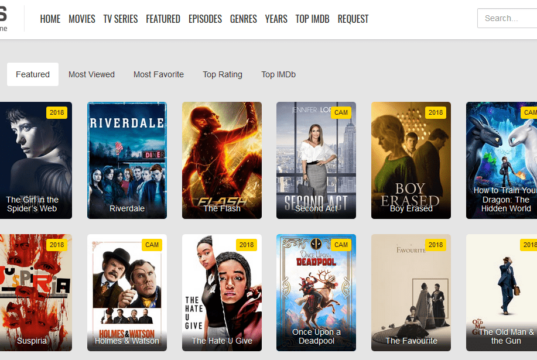
Task: Go to the MOVIES section
Action: coord(82,19)
